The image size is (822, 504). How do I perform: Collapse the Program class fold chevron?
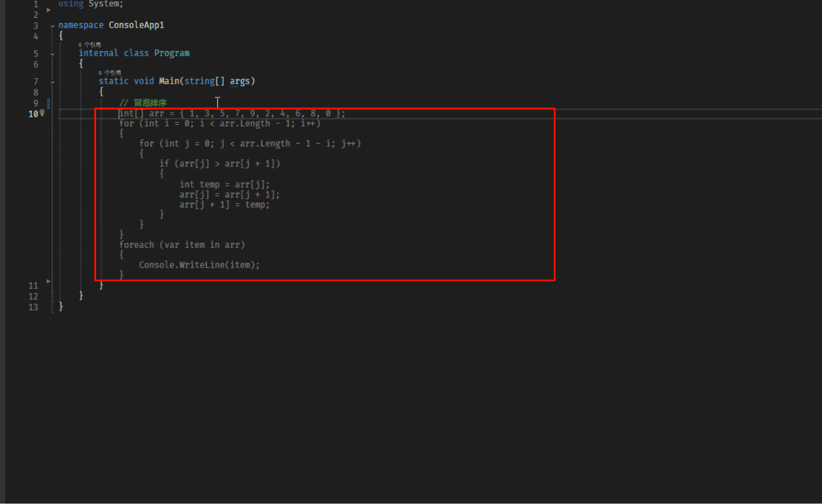point(52,54)
